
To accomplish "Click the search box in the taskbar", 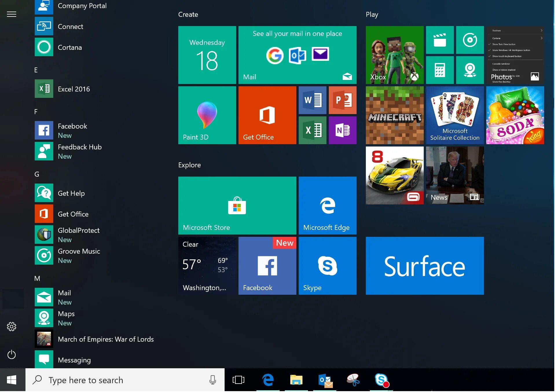I will click(x=116, y=380).
